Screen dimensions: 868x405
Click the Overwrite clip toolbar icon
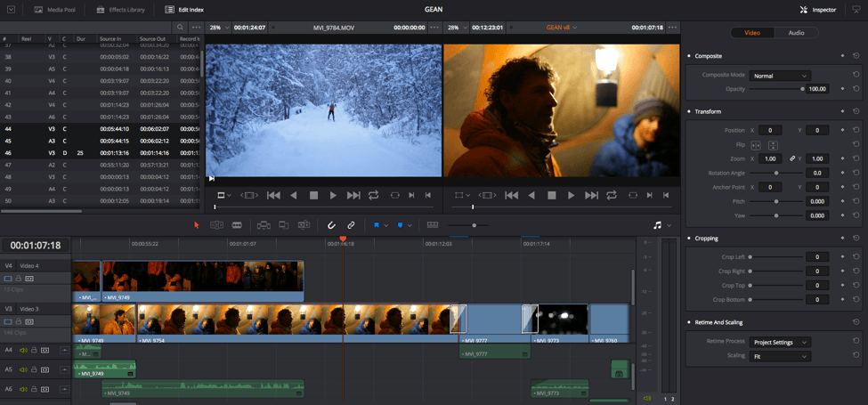point(284,225)
